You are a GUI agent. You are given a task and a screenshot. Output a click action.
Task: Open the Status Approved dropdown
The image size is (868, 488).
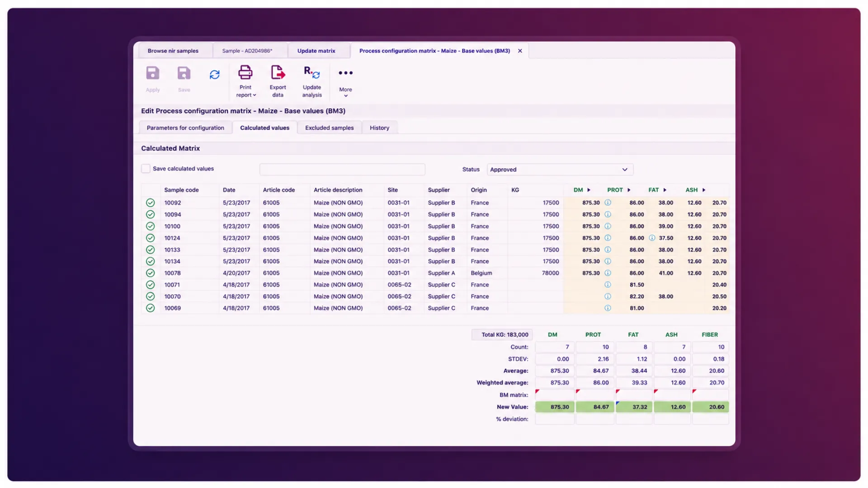[560, 170]
